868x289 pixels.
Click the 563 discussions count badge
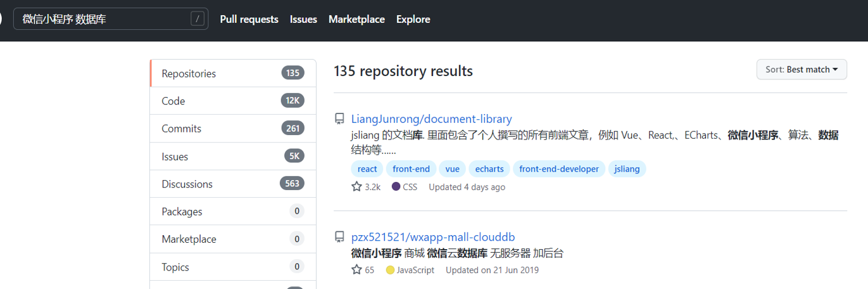(292, 184)
